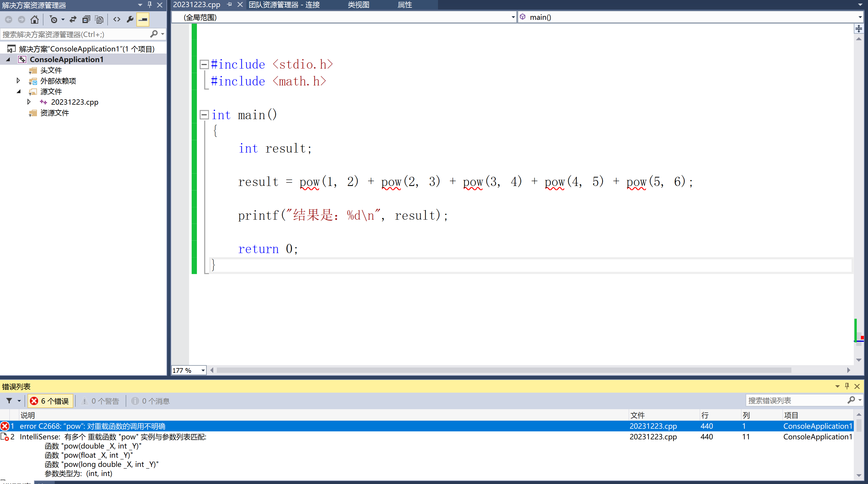Click the editor vertical scroll down arrow
This screenshot has height=484, width=868.
859,360
